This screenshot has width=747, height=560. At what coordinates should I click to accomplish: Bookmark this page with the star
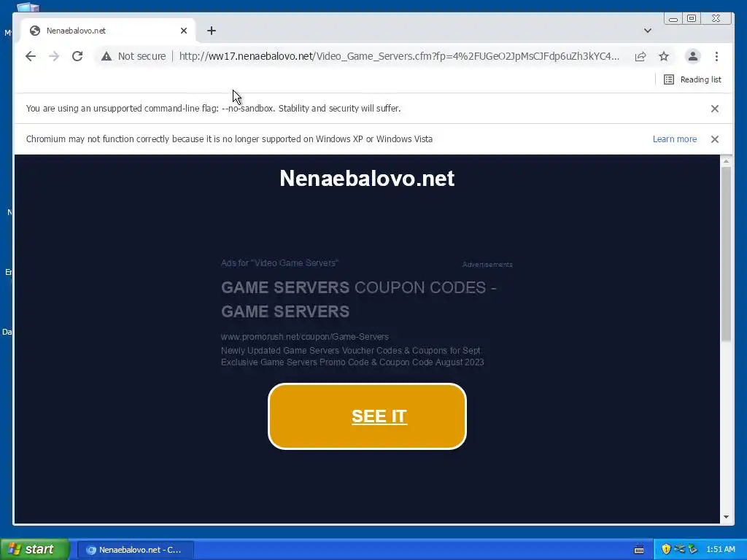coord(664,56)
